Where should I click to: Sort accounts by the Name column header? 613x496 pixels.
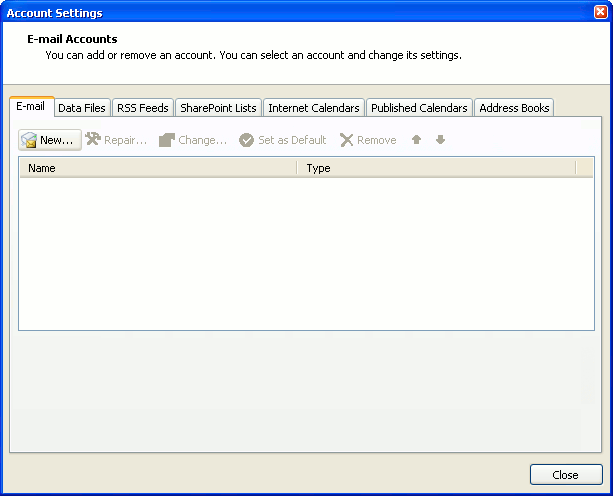tap(157, 168)
